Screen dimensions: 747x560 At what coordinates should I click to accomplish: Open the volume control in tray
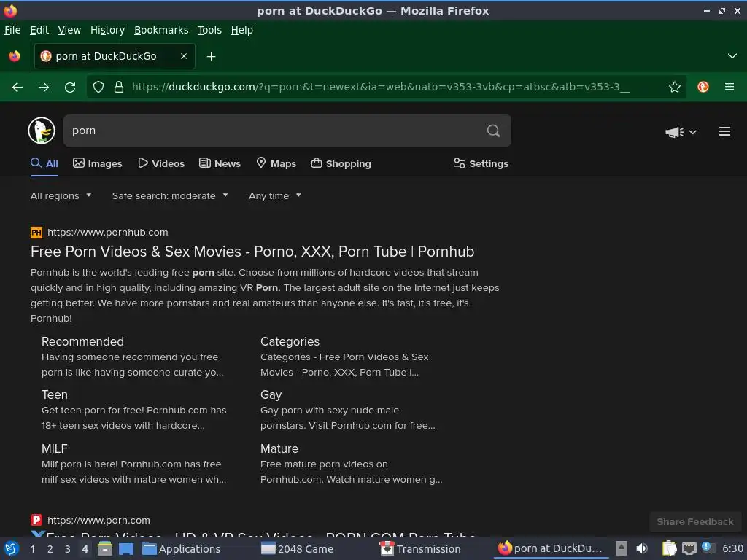click(642, 548)
